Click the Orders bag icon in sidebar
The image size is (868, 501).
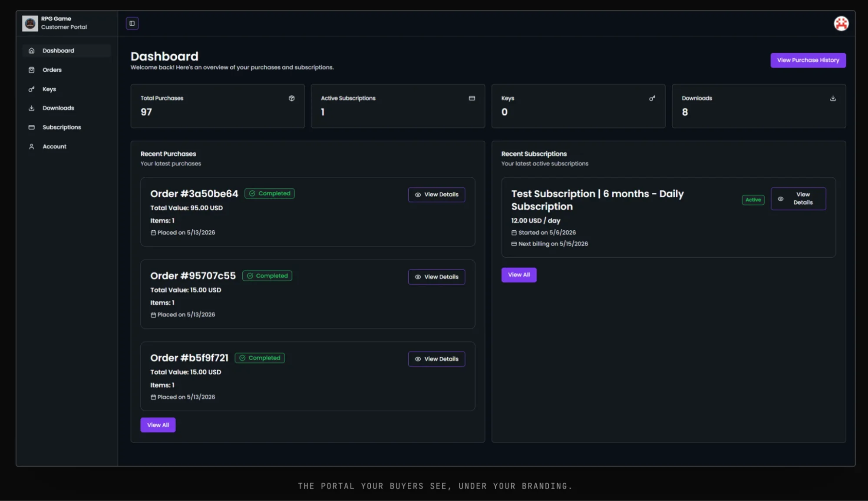pyautogui.click(x=32, y=70)
